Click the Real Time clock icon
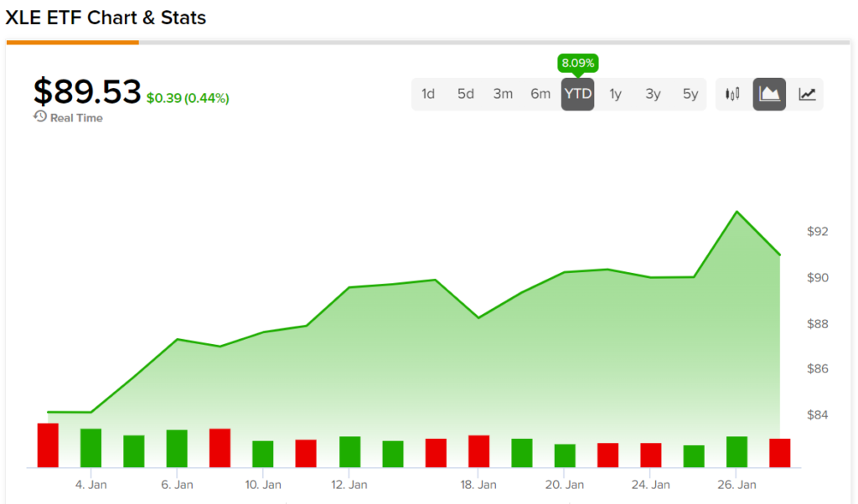858x504 pixels. coord(40,116)
